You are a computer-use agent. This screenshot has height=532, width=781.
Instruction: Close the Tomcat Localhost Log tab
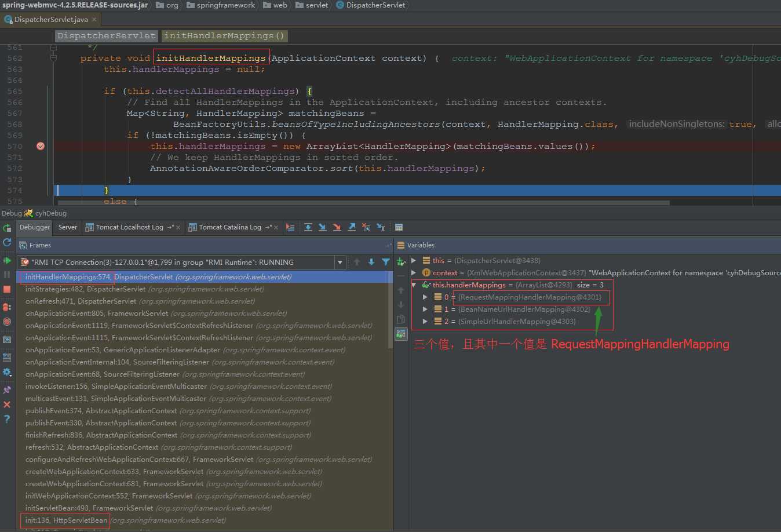178,228
